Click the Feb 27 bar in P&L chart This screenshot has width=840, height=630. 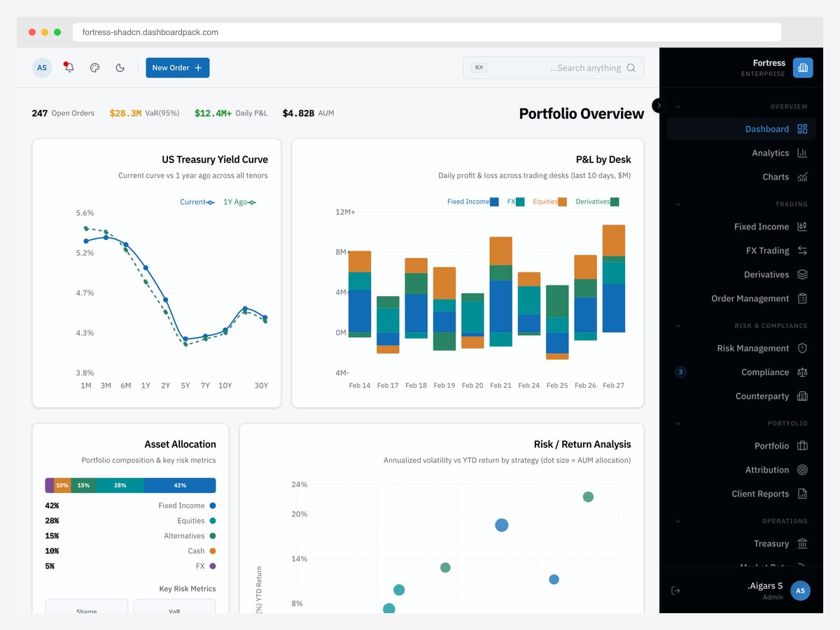click(x=613, y=279)
